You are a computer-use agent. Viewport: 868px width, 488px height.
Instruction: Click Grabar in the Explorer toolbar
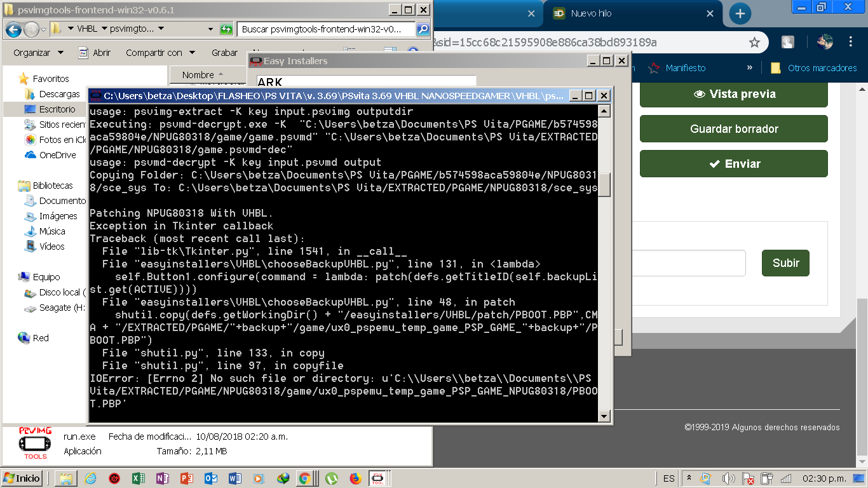tap(224, 53)
